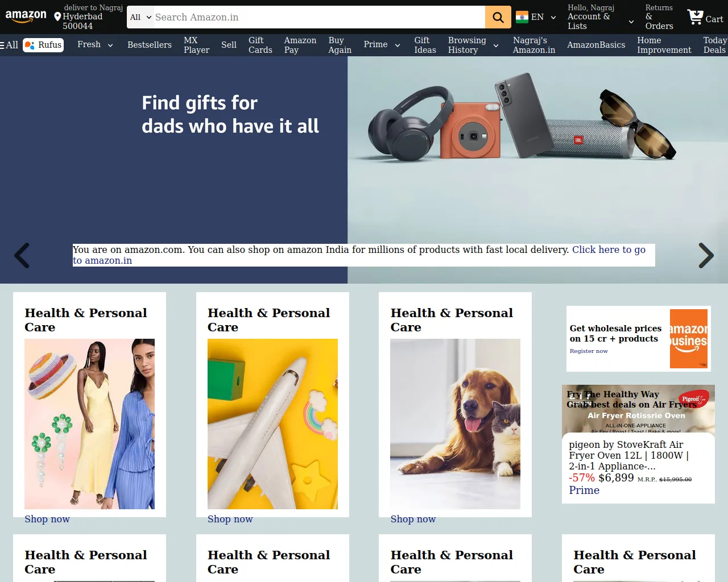
Task: Open Amazon Pay in the navigation bar
Action: [x=300, y=45]
